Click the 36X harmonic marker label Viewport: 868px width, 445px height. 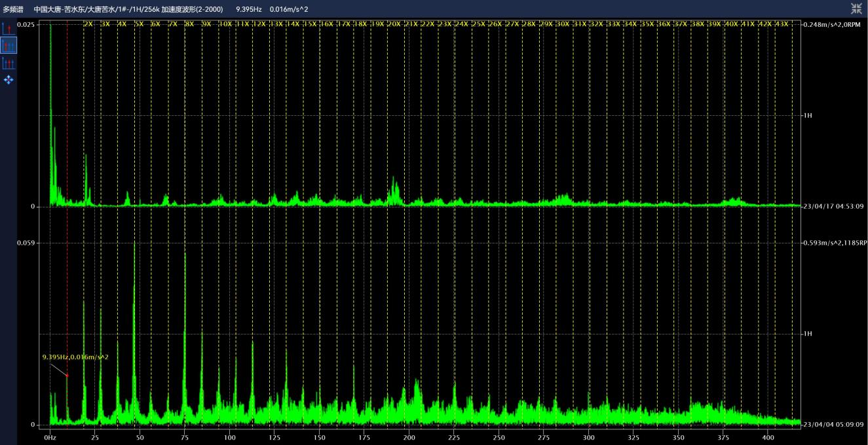(x=664, y=24)
